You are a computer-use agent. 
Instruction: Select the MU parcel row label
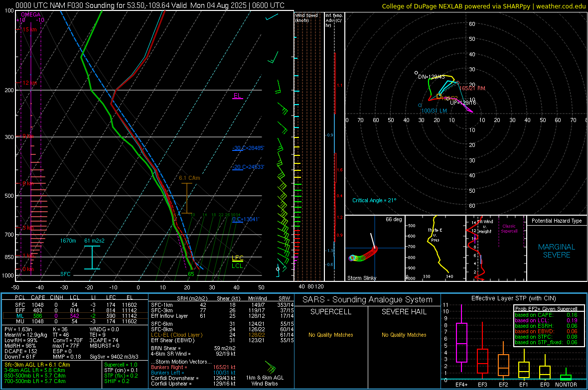click(20, 321)
